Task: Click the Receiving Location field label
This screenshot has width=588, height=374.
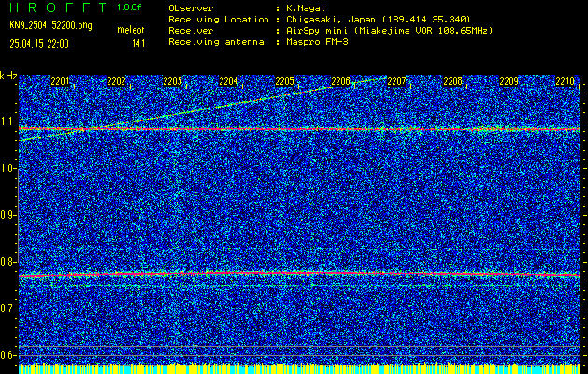Action: pos(219,20)
